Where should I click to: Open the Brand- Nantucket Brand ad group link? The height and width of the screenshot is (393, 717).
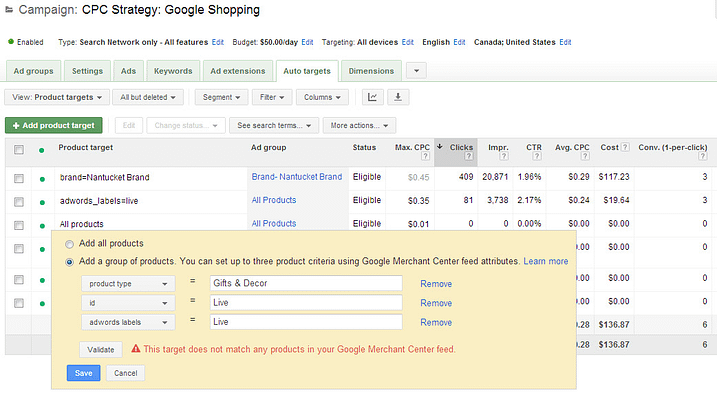(x=297, y=177)
